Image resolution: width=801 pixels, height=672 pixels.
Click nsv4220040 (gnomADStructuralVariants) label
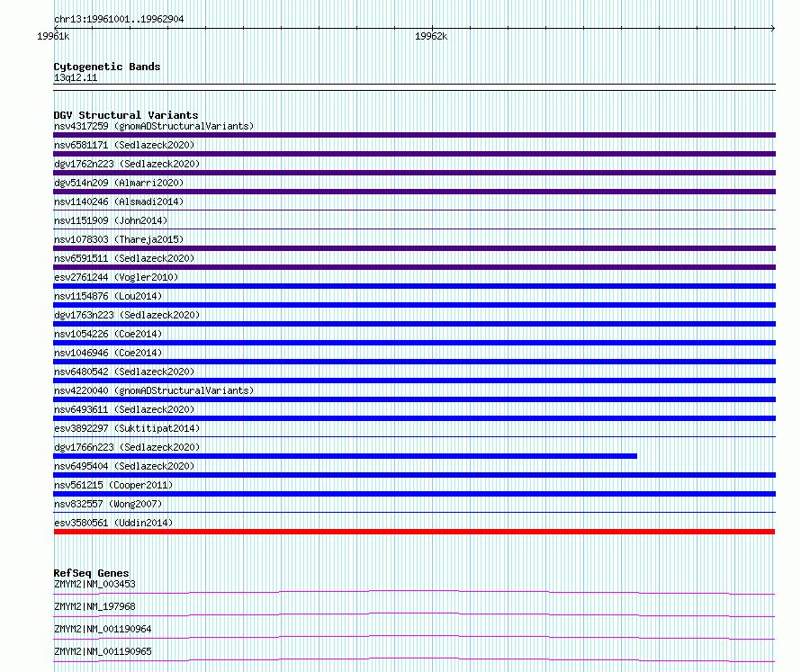click(154, 390)
